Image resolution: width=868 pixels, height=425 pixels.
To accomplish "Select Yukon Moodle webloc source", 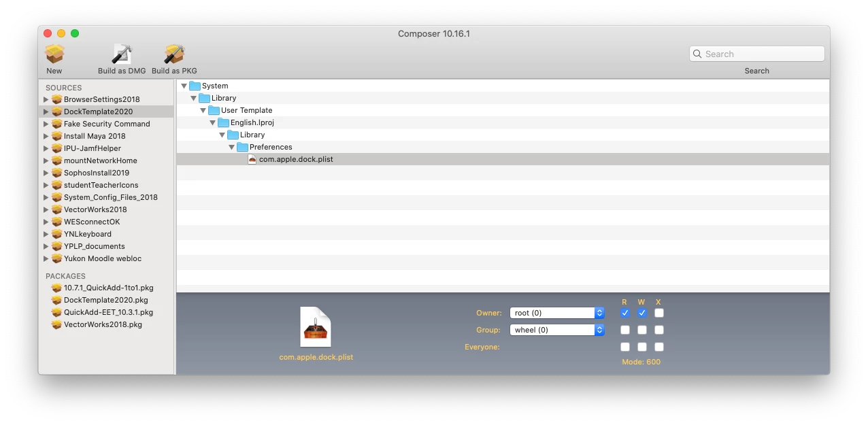I will [106, 258].
